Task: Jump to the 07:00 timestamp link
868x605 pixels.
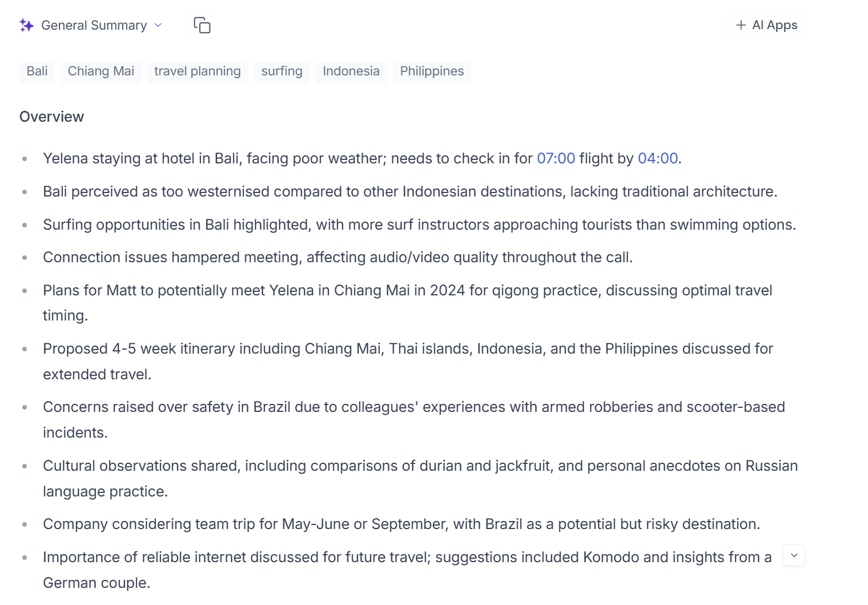Action: [x=556, y=158]
